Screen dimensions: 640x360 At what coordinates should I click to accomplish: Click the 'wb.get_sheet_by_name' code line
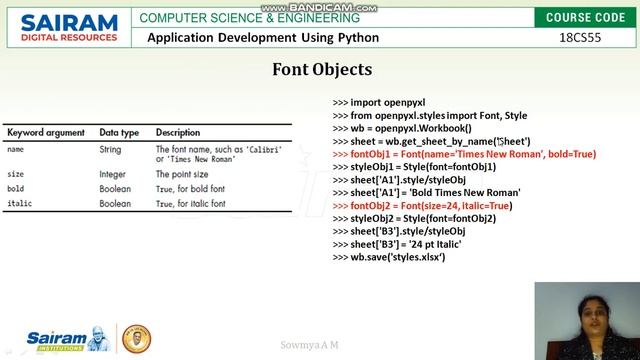[x=431, y=141]
